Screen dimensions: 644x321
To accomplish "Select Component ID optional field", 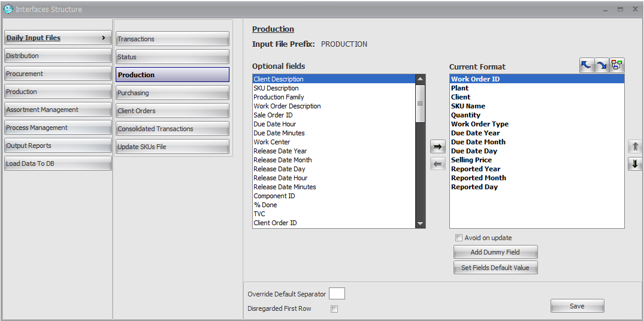I will pos(334,196).
